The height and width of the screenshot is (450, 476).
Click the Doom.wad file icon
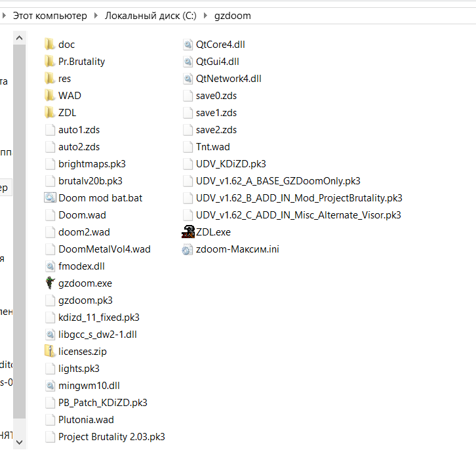click(50, 215)
